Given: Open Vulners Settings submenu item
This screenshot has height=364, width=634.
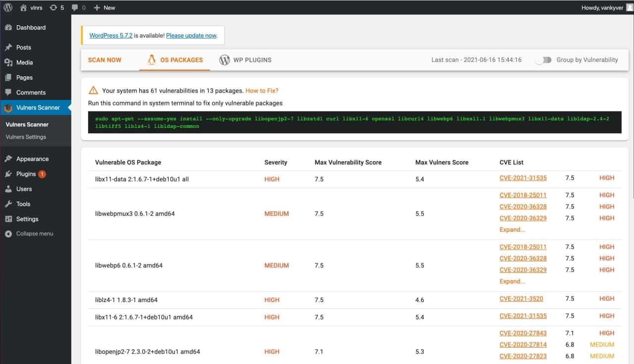Looking at the screenshot, I should (26, 137).
